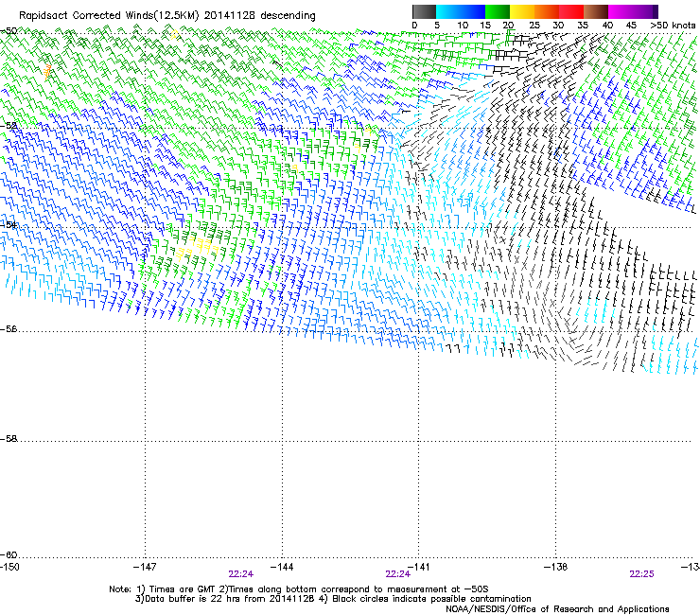
Task: Click the '-150' longitude axis label
Action: (9, 567)
